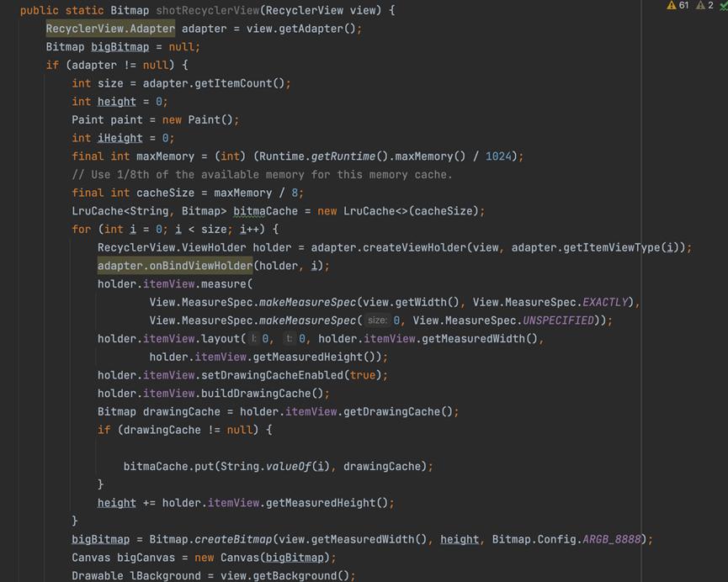The image size is (728, 582).
Task: Click the EXACTLY constant
Action: (x=605, y=303)
